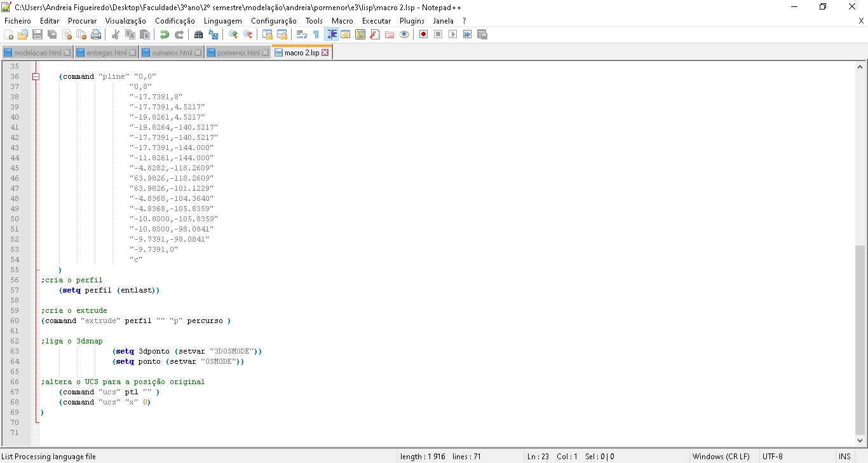
Task: Toggle synchronize horizontal scrolling icon
Action: point(282,34)
